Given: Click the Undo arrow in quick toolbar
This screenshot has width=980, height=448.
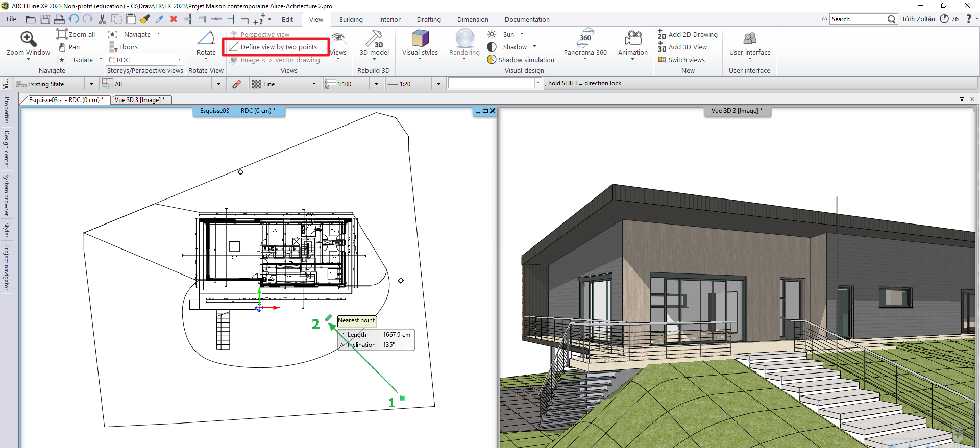Looking at the screenshot, I should coord(74,19).
